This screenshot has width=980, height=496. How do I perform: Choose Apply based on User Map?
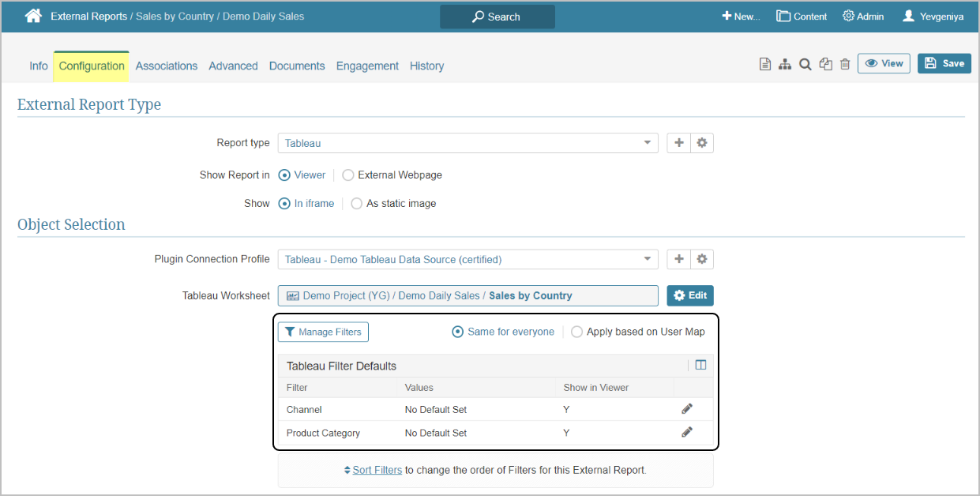pos(577,332)
